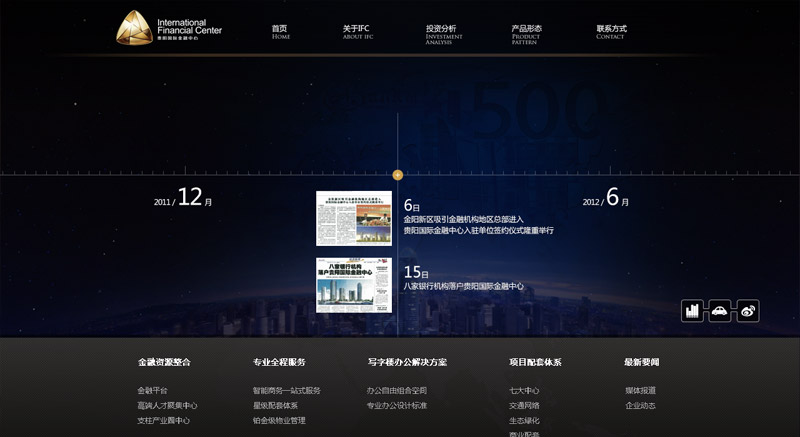Open the 智能商务一站式服务 footer link
The width and height of the screenshot is (800, 437).
[287, 391]
